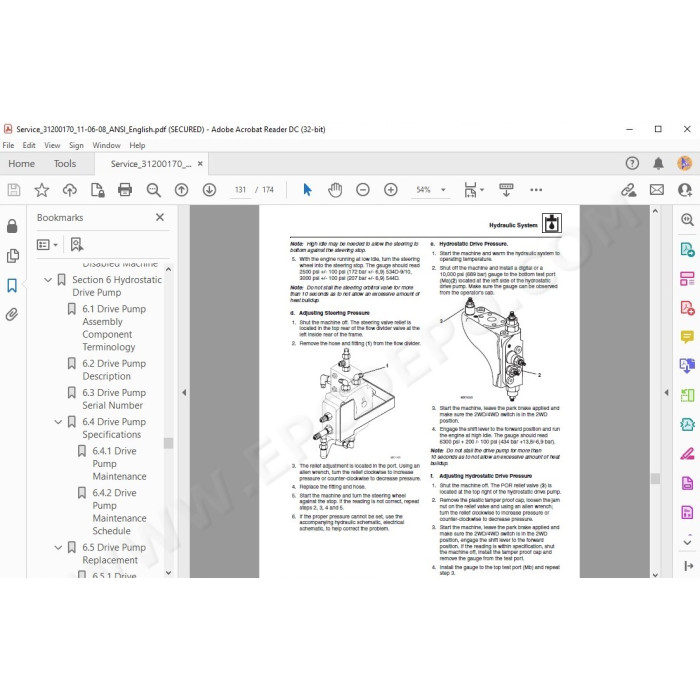Open the zoom level dropdown

(443, 190)
